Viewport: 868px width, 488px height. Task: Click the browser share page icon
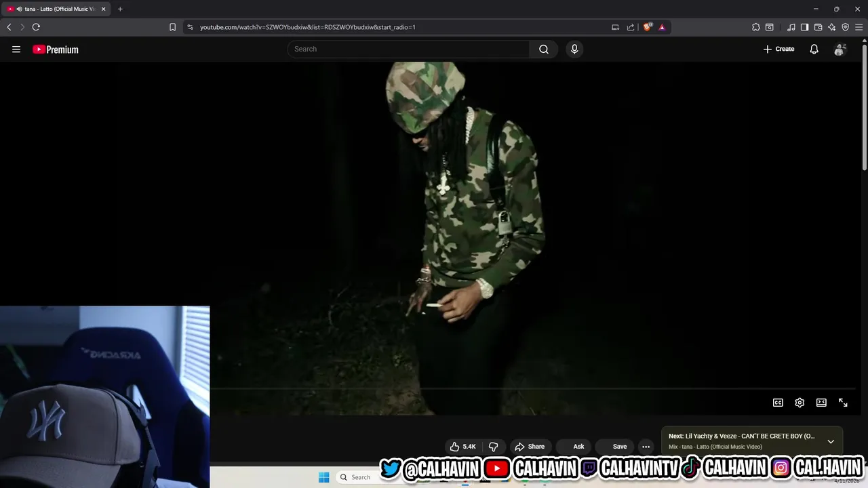point(631,27)
